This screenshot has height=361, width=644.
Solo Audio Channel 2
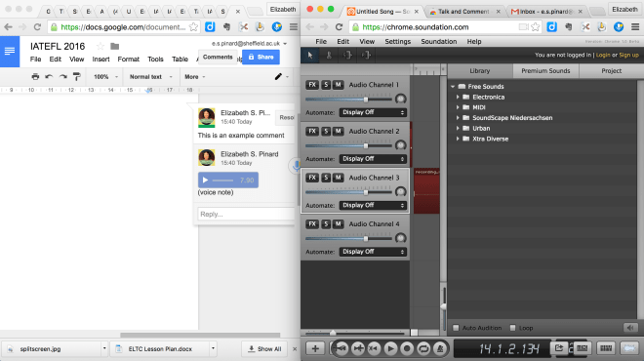click(x=326, y=131)
